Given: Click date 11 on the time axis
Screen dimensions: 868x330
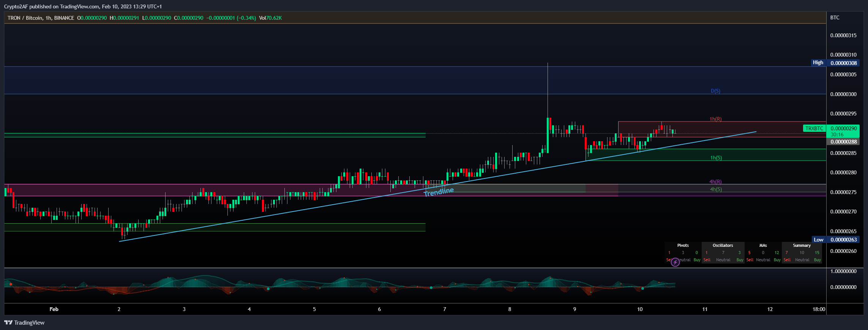Looking at the screenshot, I should pyautogui.click(x=705, y=309).
